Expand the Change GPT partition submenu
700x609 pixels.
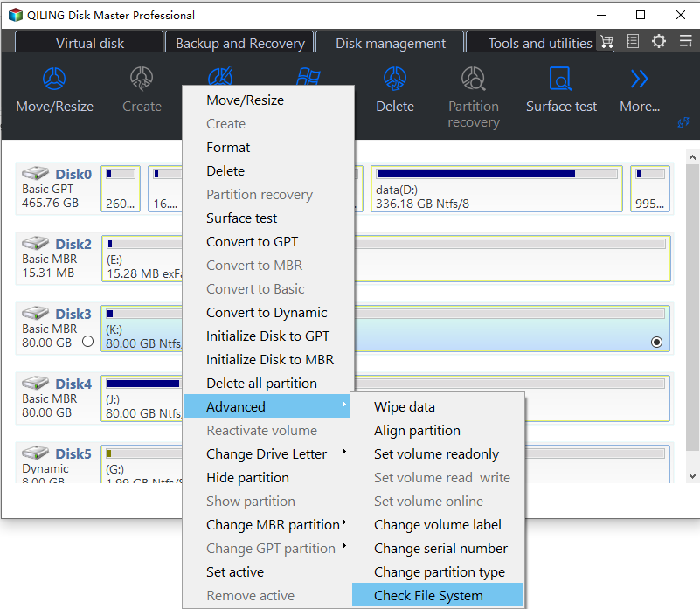click(x=267, y=549)
